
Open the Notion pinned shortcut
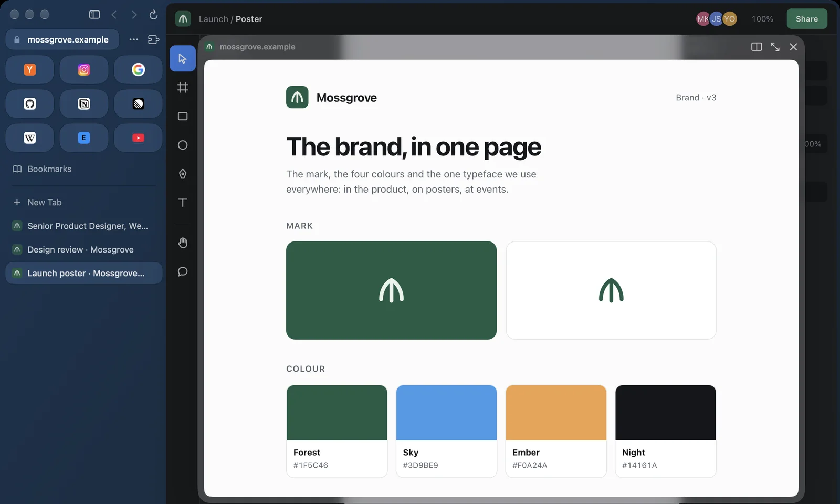click(x=84, y=103)
